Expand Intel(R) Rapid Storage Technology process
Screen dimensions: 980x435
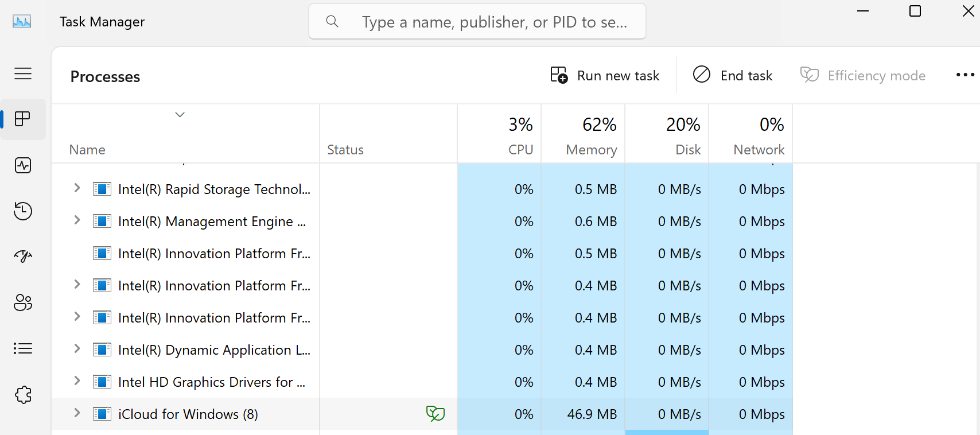[x=77, y=188]
